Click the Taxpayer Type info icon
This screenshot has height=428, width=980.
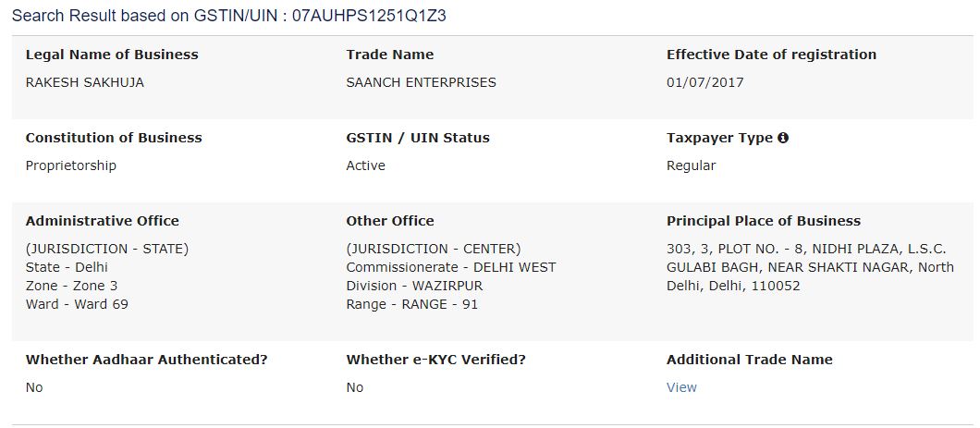[x=783, y=138]
